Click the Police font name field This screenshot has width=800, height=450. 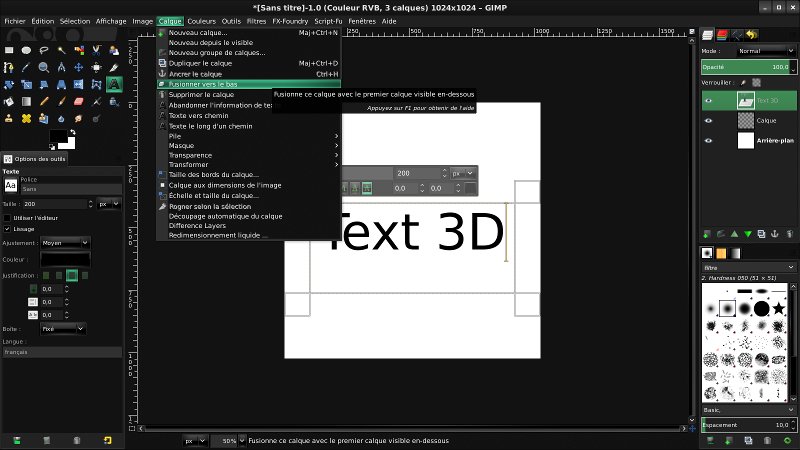(x=71, y=189)
